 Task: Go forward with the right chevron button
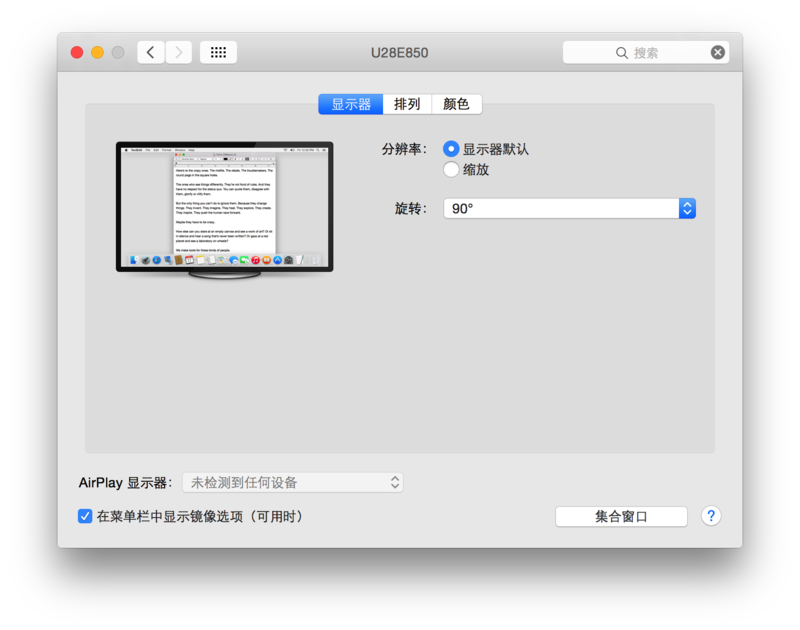[179, 53]
